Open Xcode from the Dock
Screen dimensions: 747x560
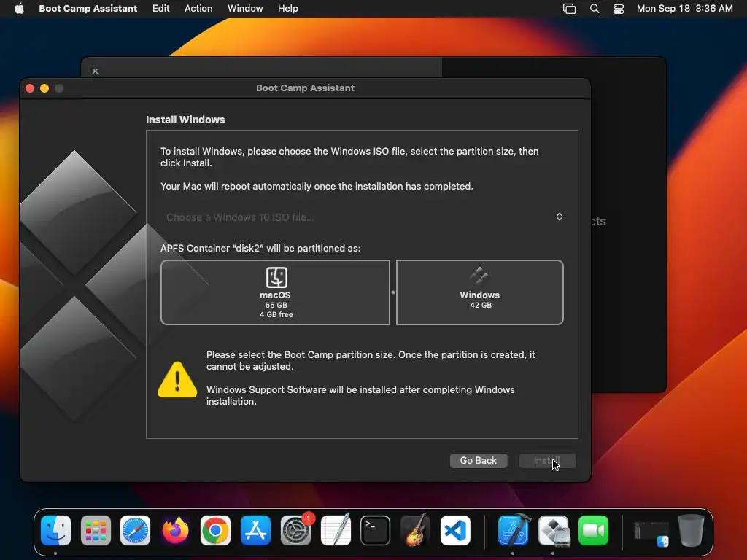514,531
